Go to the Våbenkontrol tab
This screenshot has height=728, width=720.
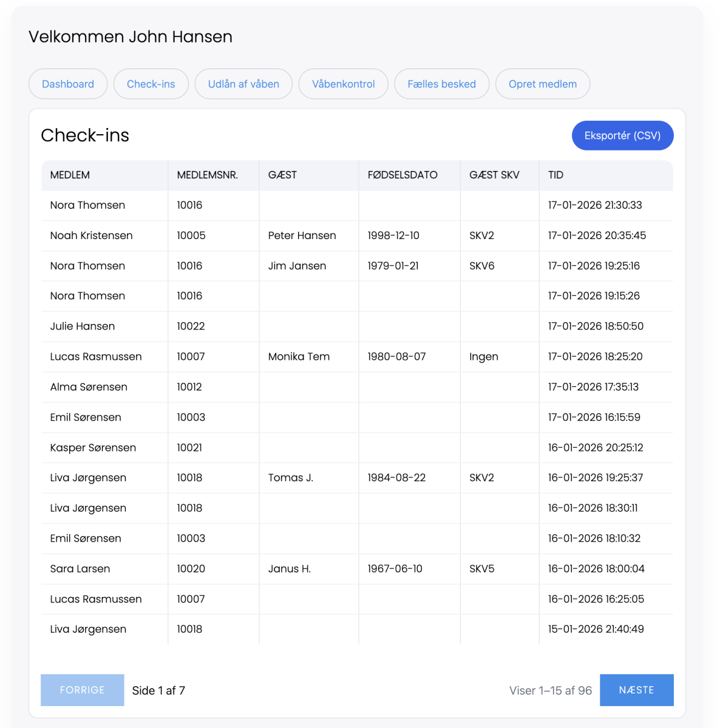[343, 84]
